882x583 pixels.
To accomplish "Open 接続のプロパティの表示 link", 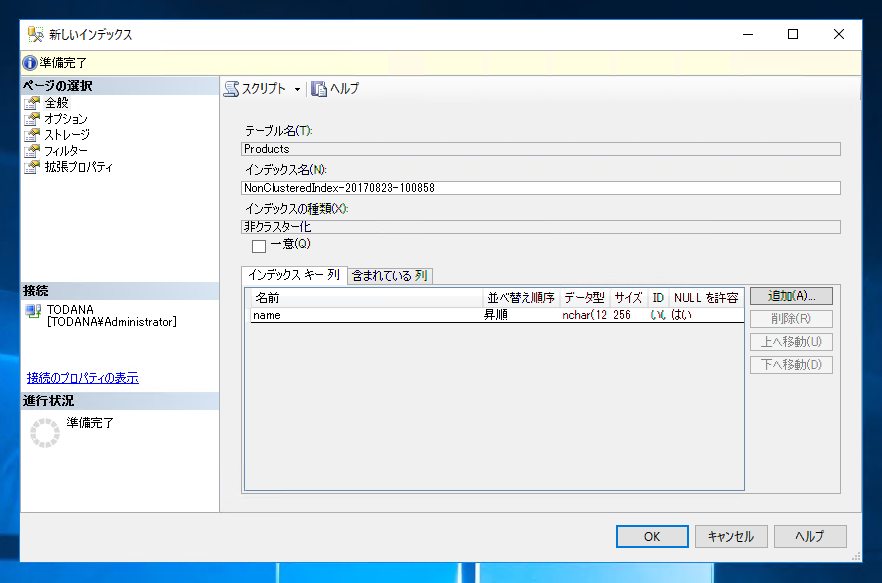I will tap(83, 378).
